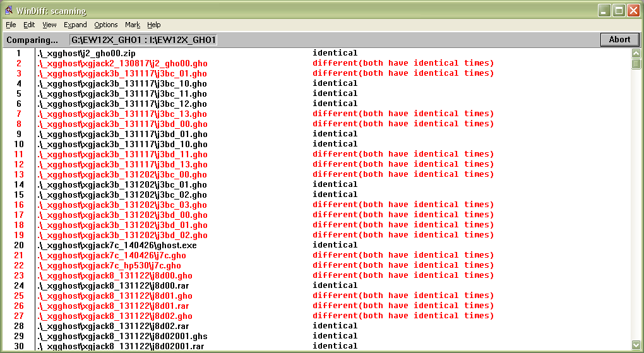Screen dimensions: 644x353
Task: Open the Mark menu
Action: (x=133, y=25)
